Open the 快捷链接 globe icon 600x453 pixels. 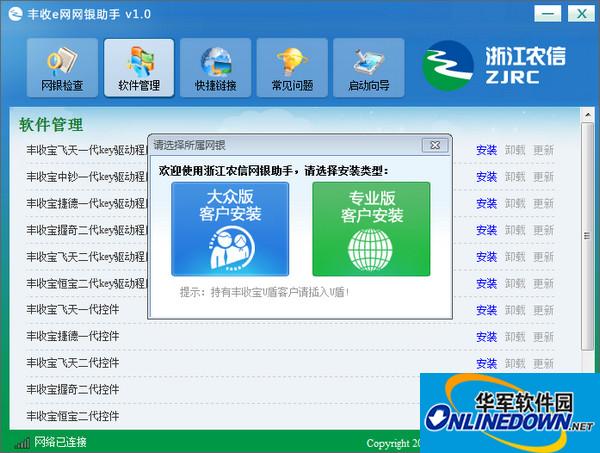pos(215,68)
